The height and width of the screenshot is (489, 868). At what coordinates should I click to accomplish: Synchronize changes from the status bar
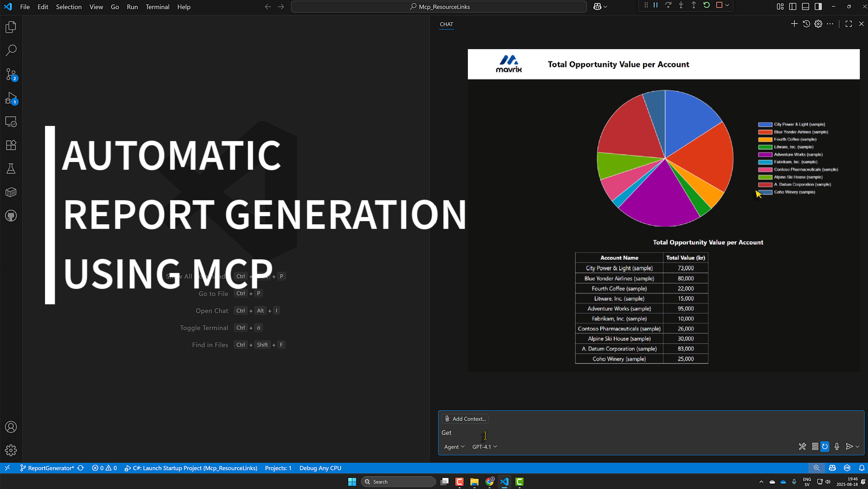pos(81,468)
